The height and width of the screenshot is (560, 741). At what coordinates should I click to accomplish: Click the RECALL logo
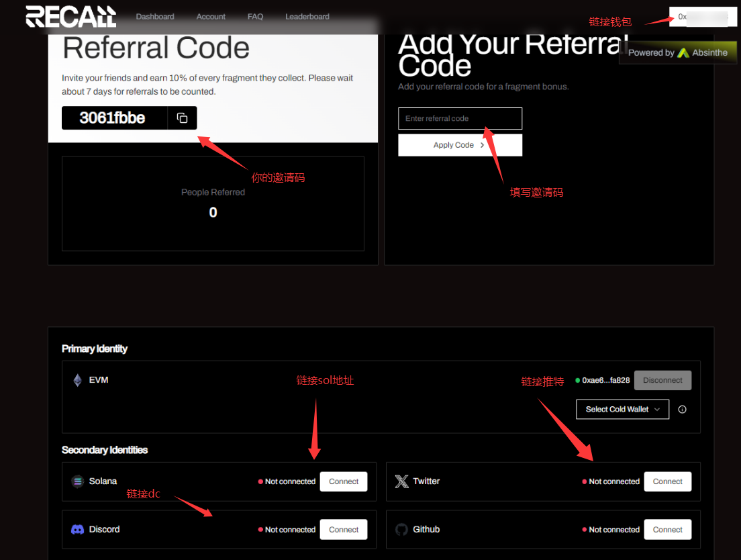pyautogui.click(x=70, y=17)
